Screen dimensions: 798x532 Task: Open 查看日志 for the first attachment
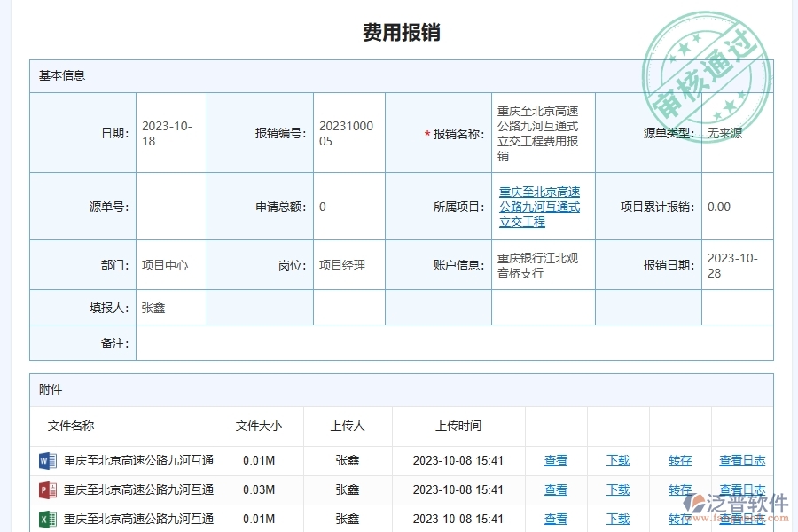point(741,460)
